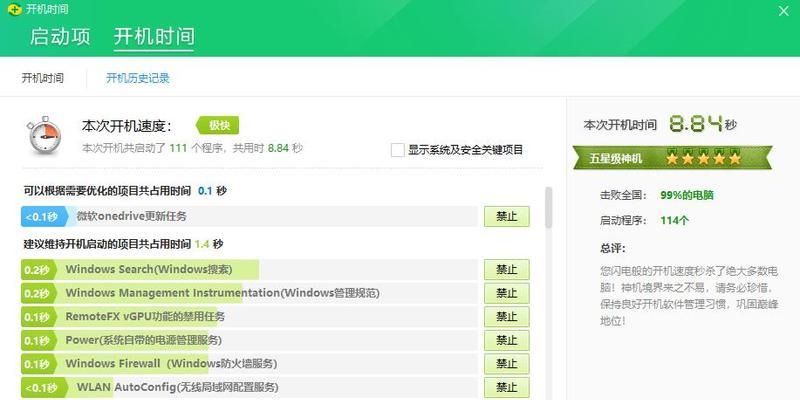Switch to the 启动项 tab
The height and width of the screenshot is (400, 800).
pos(60,37)
